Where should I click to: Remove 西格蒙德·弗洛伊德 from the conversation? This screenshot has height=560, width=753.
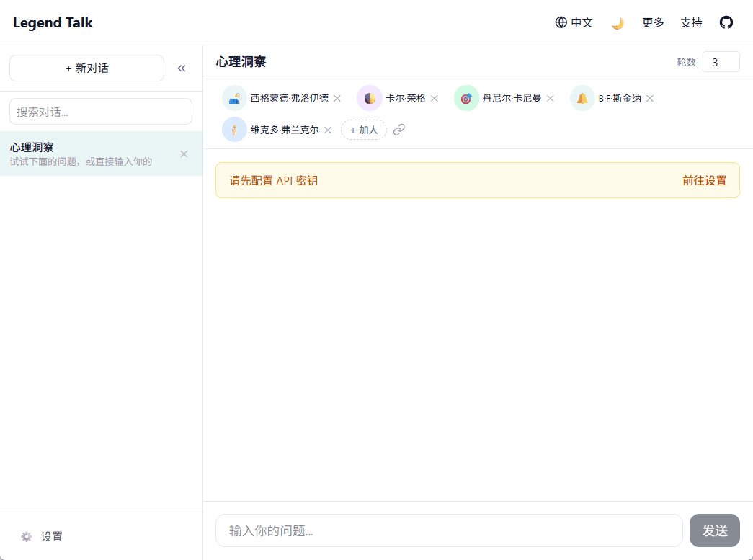tap(337, 99)
